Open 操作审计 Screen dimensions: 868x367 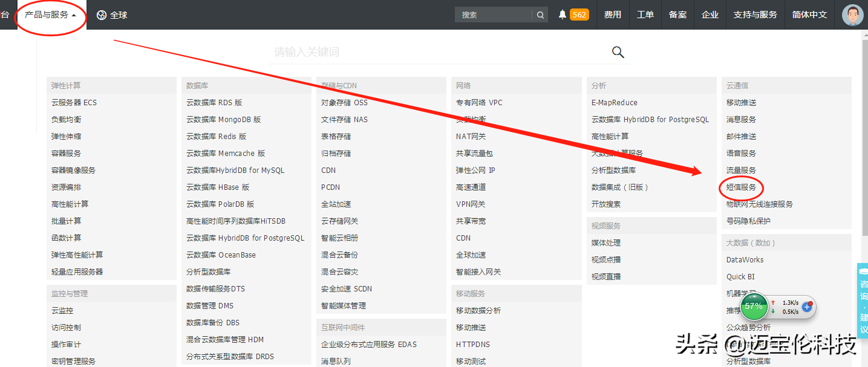[67, 345]
